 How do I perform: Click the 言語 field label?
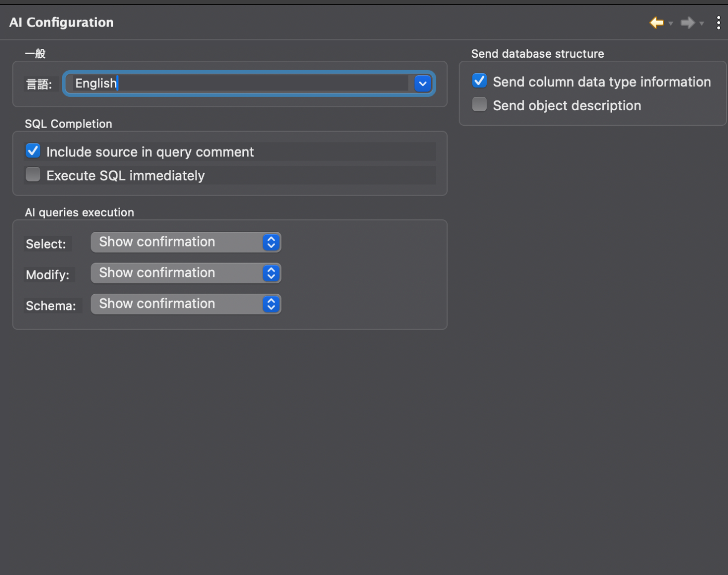pyautogui.click(x=39, y=84)
